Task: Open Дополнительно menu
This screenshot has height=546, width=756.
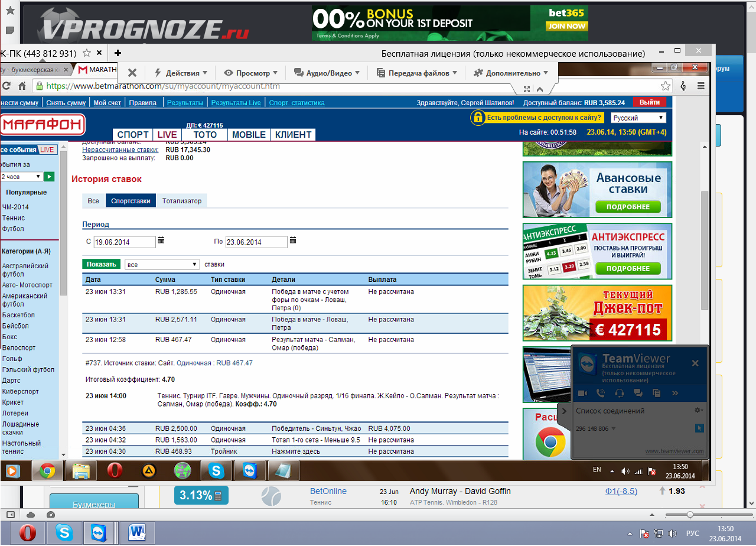Action: tap(510, 73)
